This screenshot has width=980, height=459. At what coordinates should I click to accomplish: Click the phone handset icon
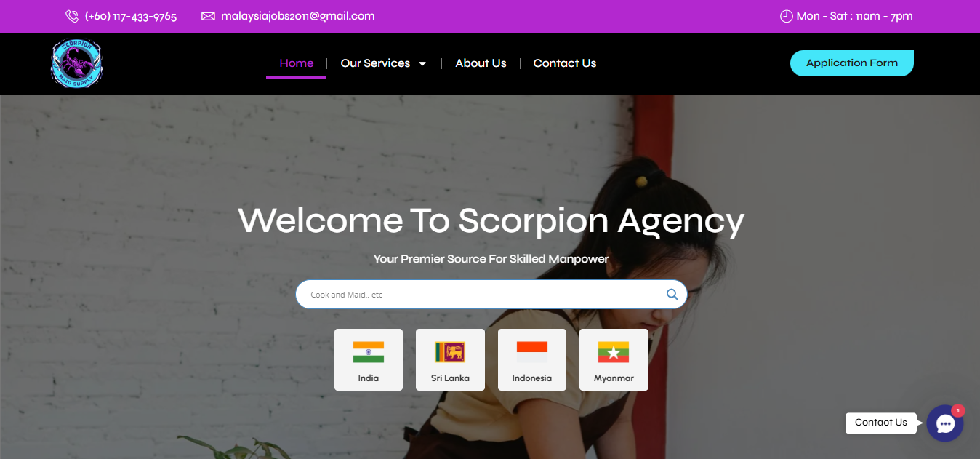click(72, 16)
